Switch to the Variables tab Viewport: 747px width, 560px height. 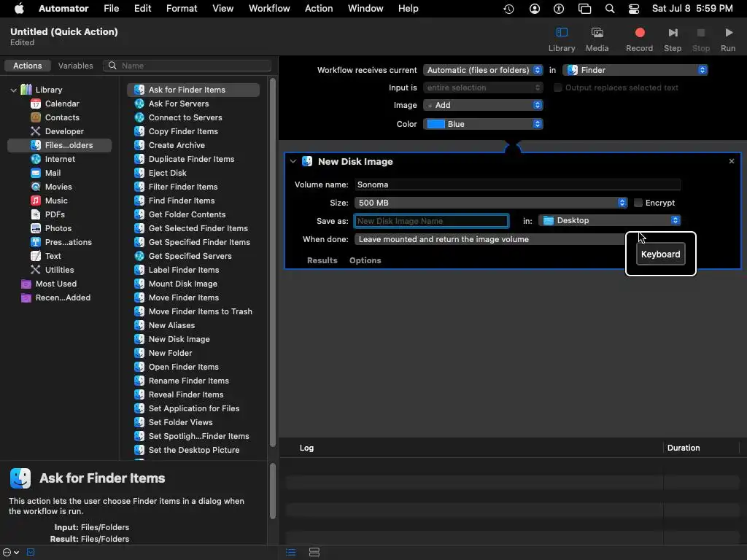(75, 66)
